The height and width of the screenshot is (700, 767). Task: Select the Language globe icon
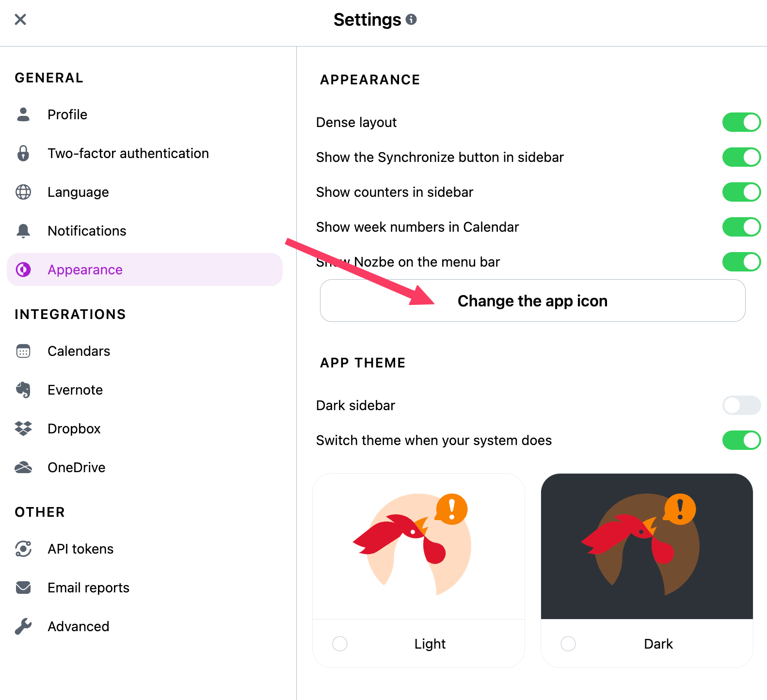pos(23,192)
